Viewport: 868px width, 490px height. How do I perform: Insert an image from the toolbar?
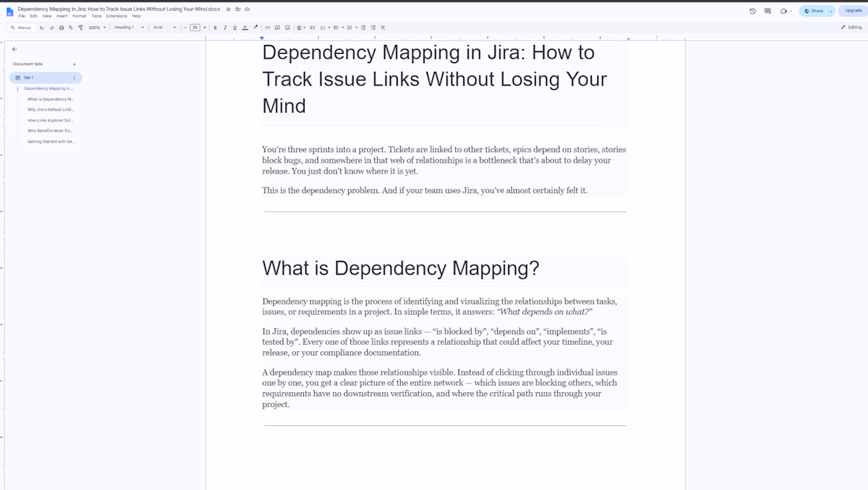click(287, 28)
